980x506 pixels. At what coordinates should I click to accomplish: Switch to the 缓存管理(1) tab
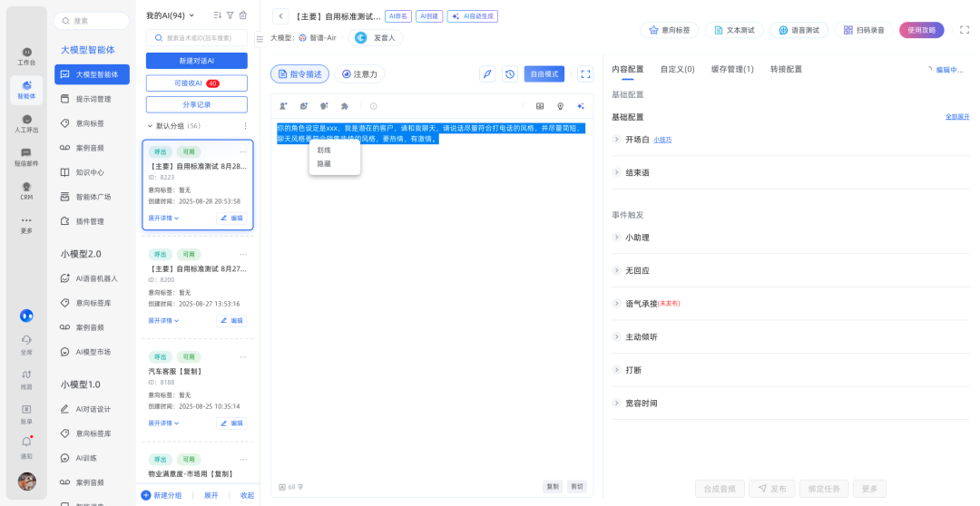click(731, 69)
